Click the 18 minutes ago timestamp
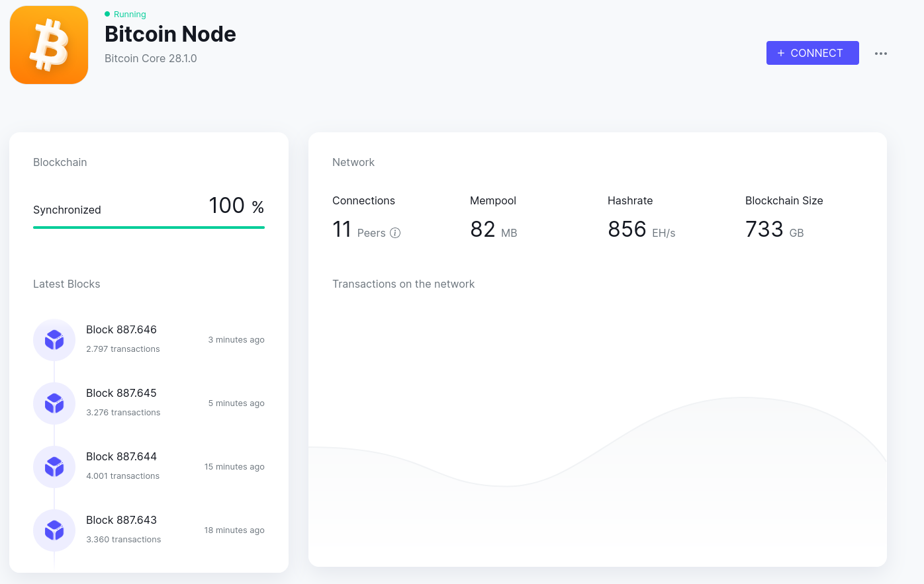Viewport: 924px width, 584px height. coord(234,530)
